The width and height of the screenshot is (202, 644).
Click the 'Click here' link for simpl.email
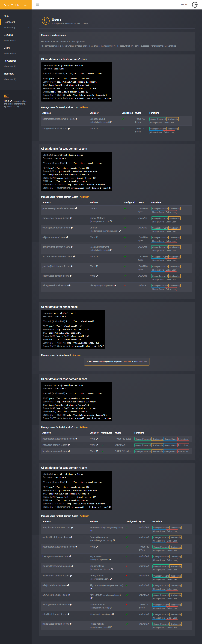click(127, 362)
